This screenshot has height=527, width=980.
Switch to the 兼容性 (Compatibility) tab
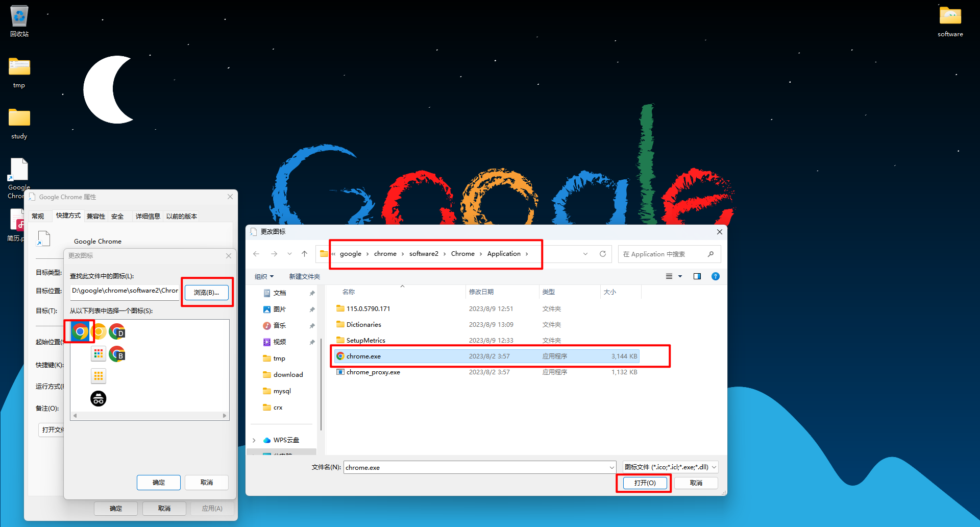click(96, 217)
